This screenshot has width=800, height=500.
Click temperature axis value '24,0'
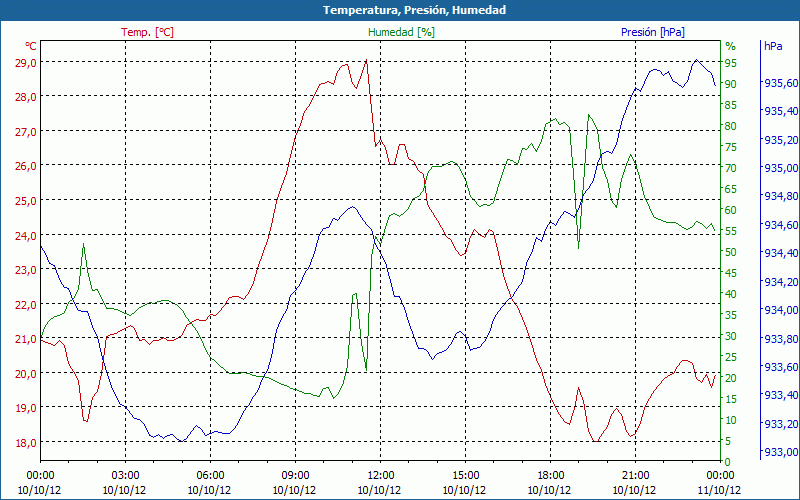(26, 236)
